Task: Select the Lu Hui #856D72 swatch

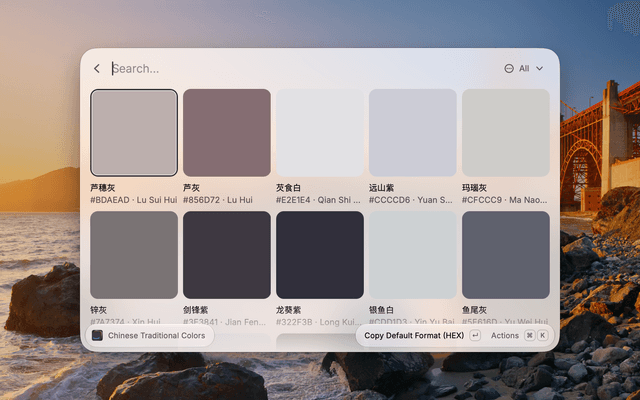Action: tap(227, 133)
